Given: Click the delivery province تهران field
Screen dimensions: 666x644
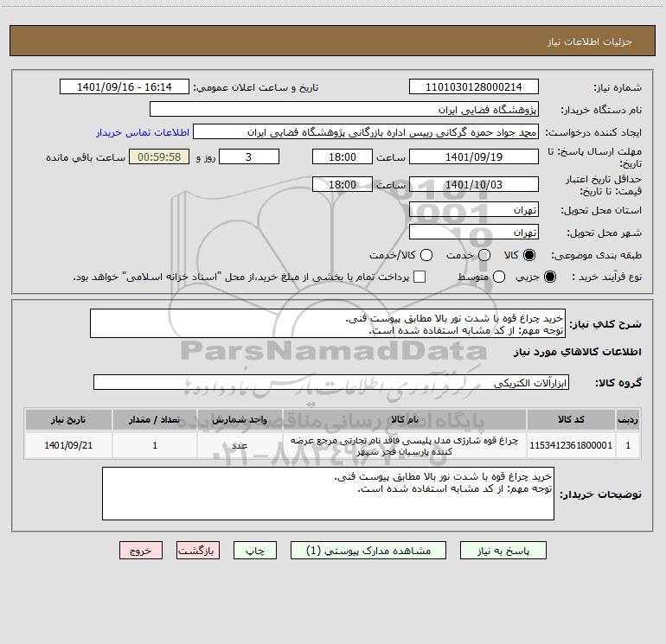Looking at the screenshot, I should [474, 209].
